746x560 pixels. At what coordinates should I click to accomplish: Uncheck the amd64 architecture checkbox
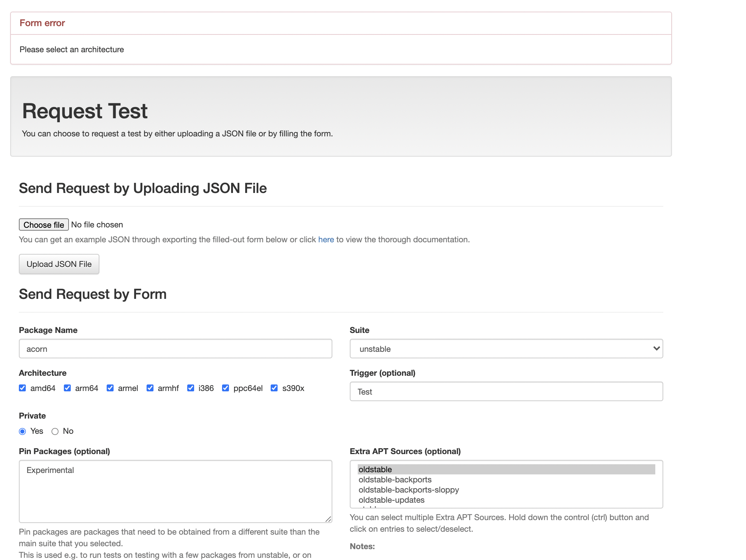(22, 388)
